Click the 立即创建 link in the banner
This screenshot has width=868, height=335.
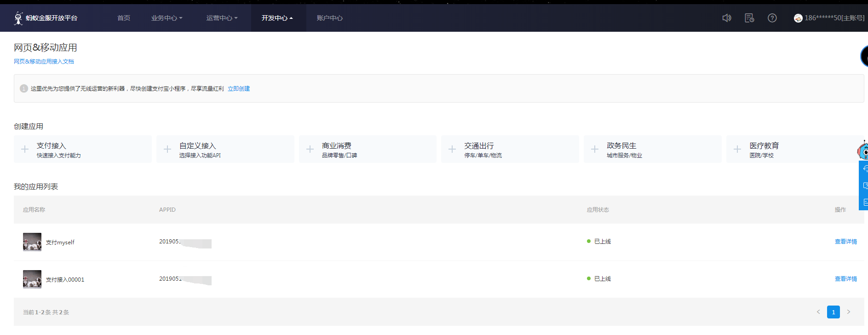tap(239, 88)
